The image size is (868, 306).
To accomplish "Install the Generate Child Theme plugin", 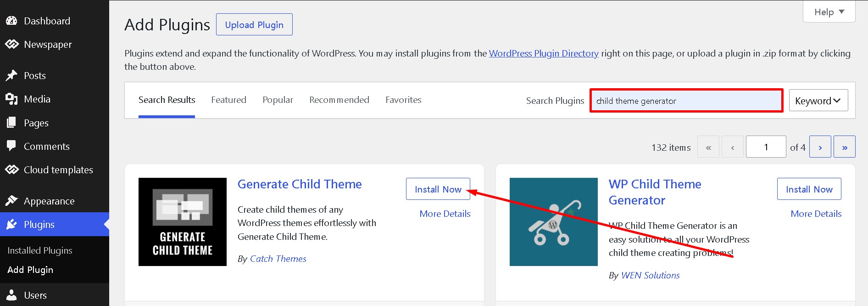I will [438, 189].
